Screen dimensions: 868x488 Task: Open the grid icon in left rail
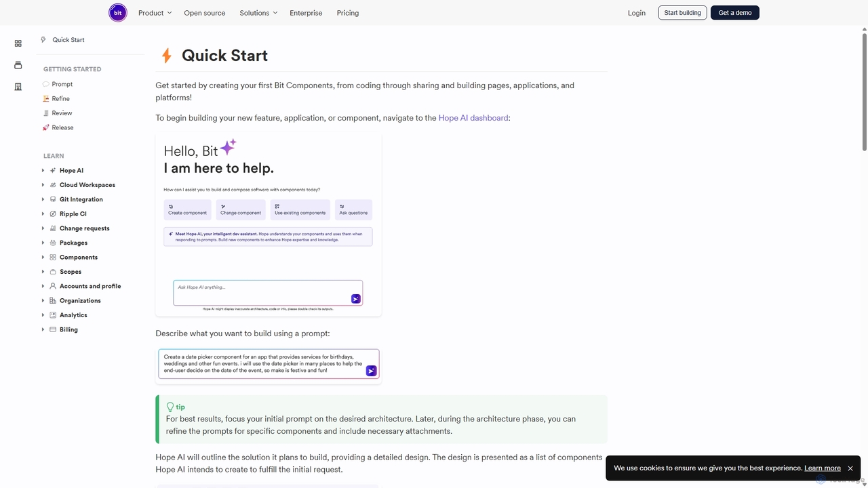[18, 43]
